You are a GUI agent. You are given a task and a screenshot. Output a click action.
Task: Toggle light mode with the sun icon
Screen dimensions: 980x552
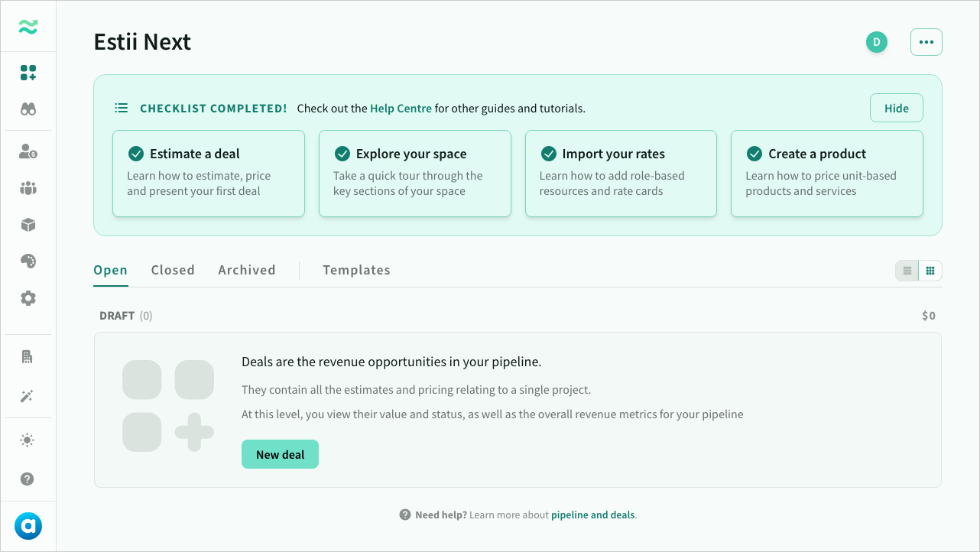[x=28, y=440]
